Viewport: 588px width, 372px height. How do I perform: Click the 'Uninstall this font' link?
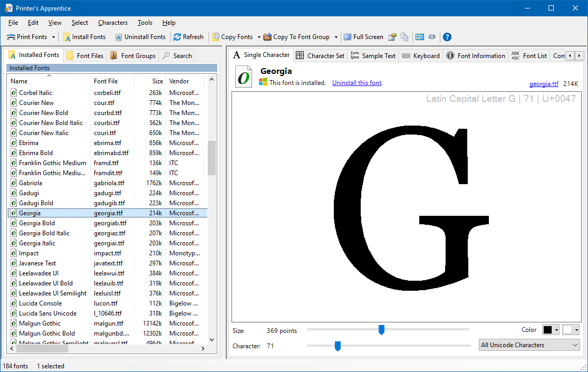[x=356, y=83]
